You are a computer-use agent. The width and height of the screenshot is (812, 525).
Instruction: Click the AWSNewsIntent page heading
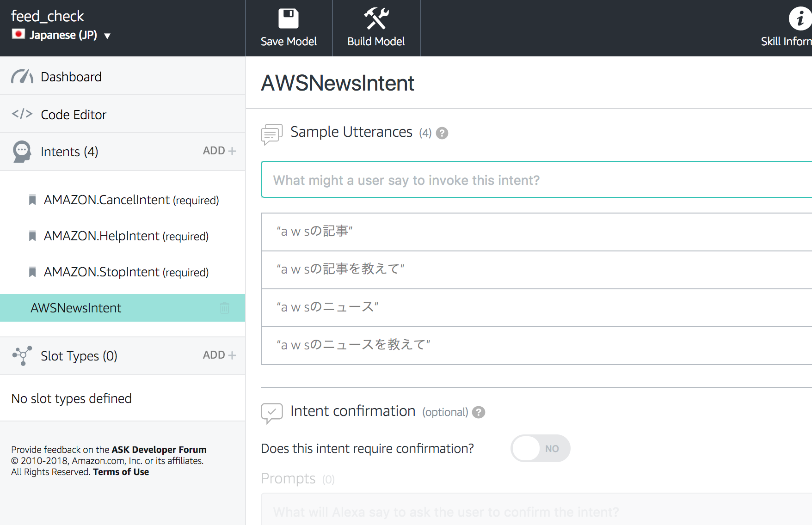338,83
